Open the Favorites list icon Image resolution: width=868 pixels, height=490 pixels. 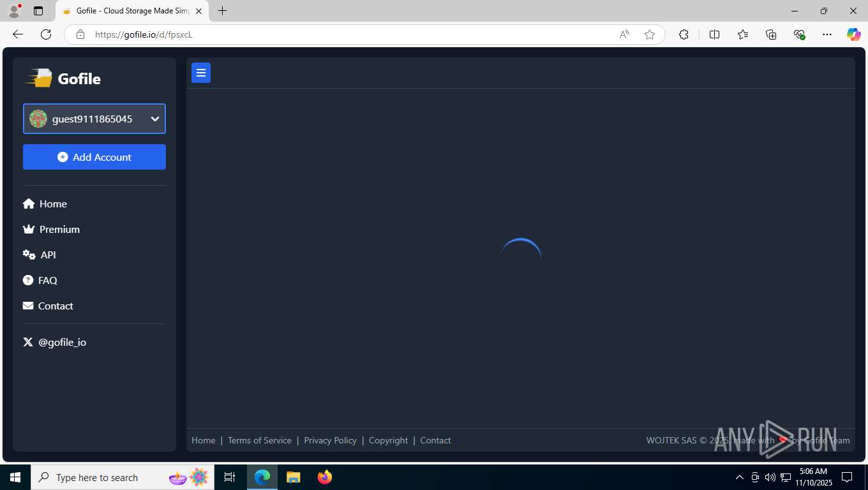click(743, 34)
